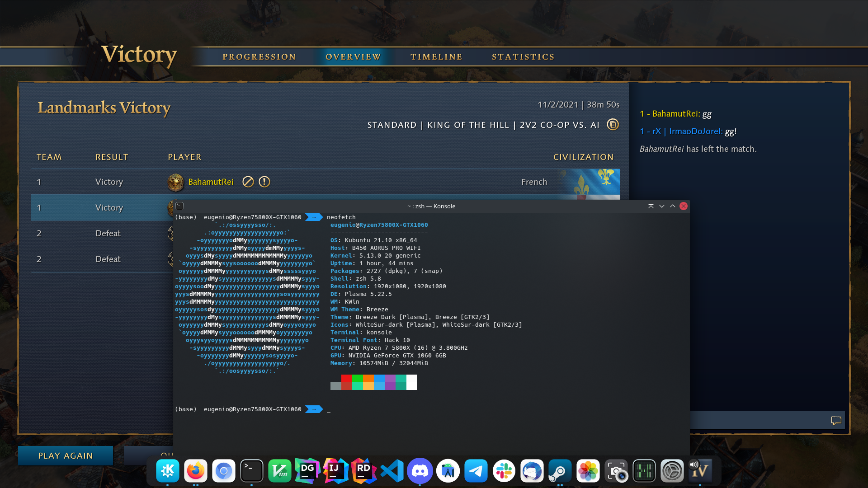Open the Statistics tab
Screen dimensions: 868x488
(523, 57)
